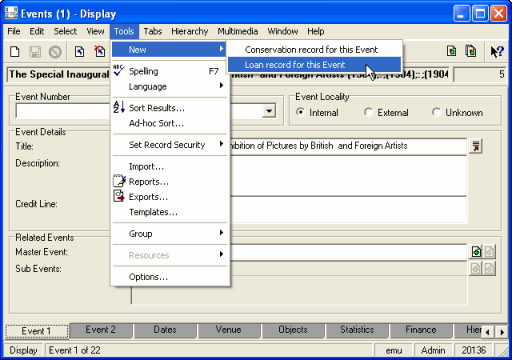This screenshot has height=360, width=512.
Task: Choose Loan record for this Event
Action: point(314,65)
